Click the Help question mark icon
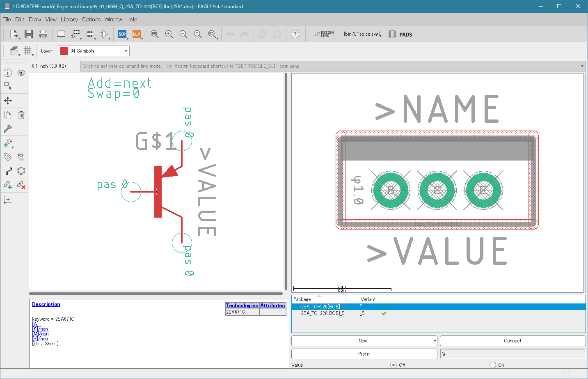 [295, 34]
